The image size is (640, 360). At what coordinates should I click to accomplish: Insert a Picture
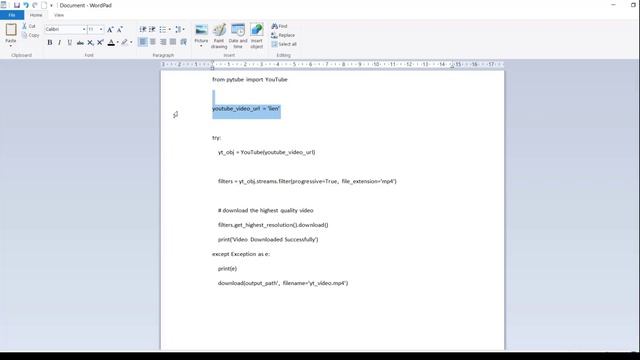pyautogui.click(x=201, y=30)
